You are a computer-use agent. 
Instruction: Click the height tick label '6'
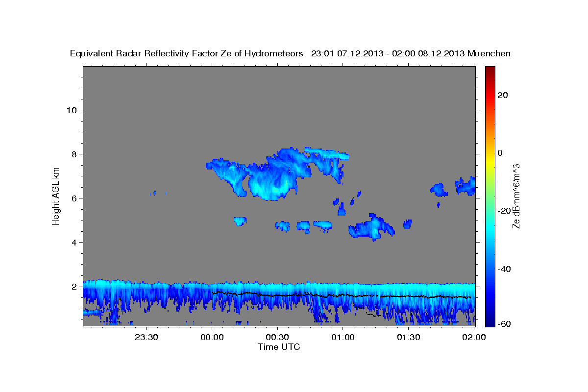point(74,198)
